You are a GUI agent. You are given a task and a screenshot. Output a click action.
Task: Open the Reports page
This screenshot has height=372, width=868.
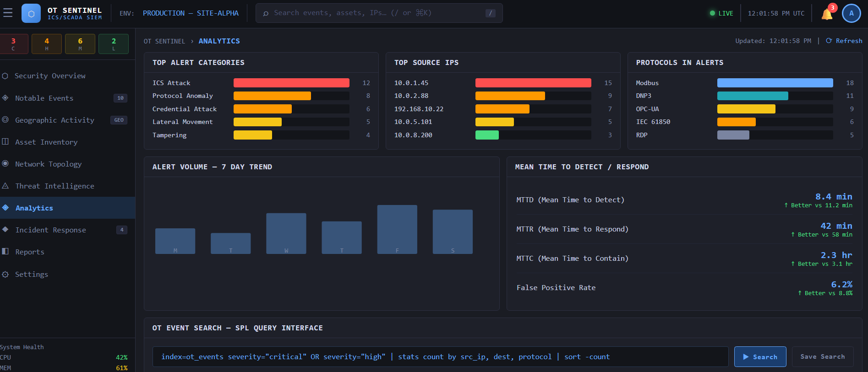67,252
